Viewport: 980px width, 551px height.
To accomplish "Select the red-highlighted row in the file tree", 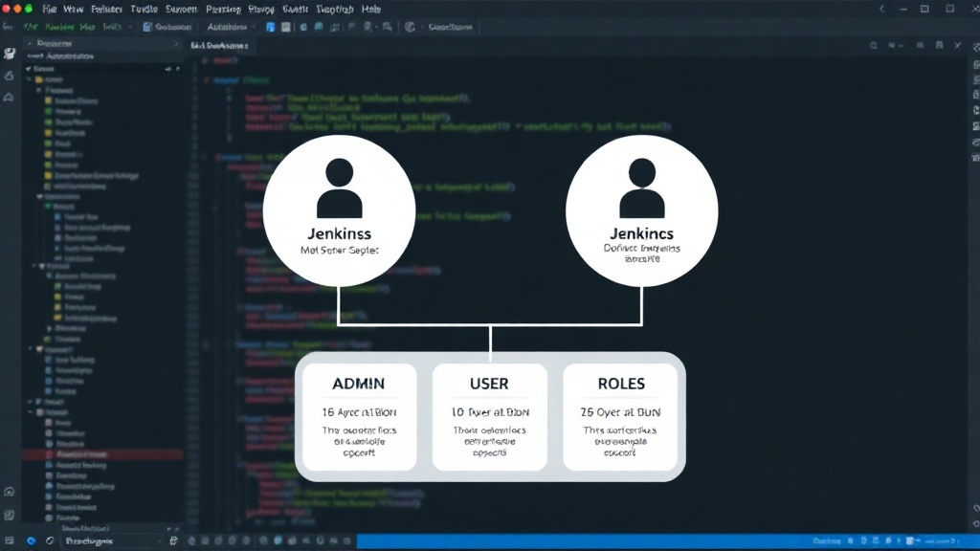I will pyautogui.click(x=103, y=454).
